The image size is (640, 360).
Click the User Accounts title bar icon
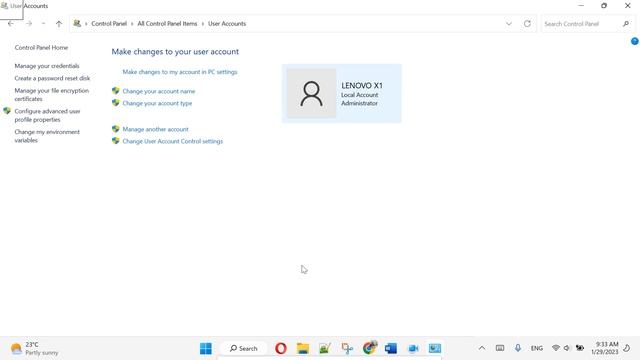[4, 6]
